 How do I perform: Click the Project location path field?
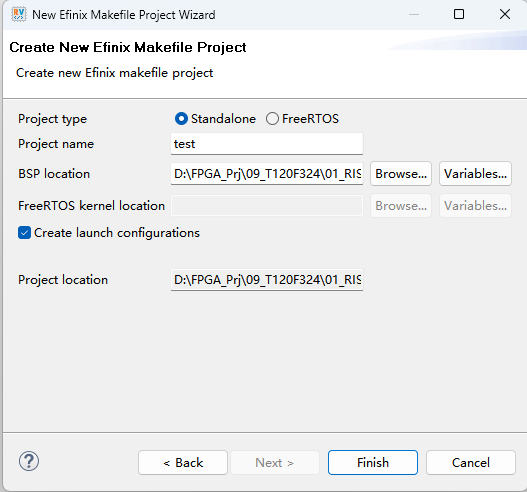[267, 280]
